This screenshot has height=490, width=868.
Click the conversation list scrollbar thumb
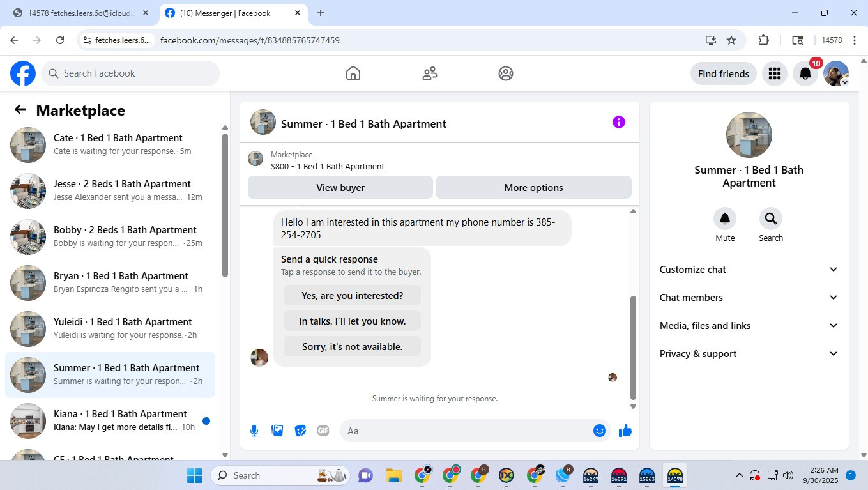pyautogui.click(x=225, y=205)
